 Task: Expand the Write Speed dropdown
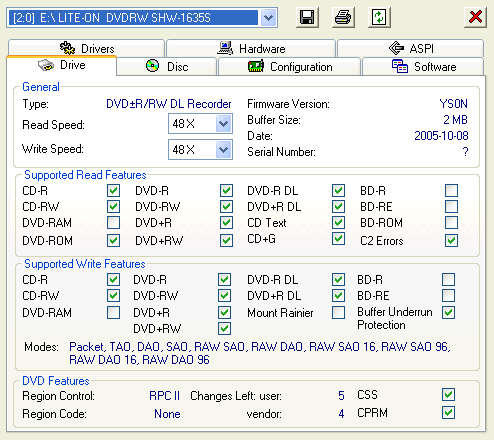[223, 150]
